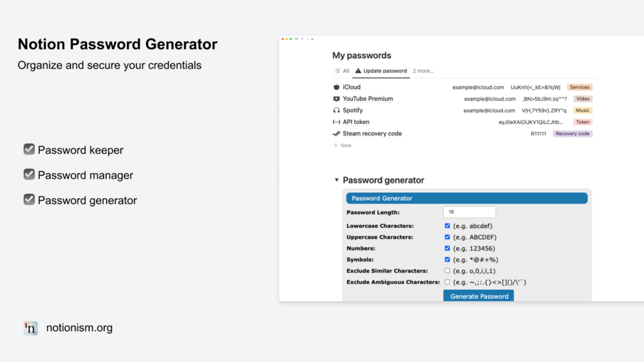Click the warning triangle icon on Update password
The height and width of the screenshot is (362, 644).
tap(358, 71)
